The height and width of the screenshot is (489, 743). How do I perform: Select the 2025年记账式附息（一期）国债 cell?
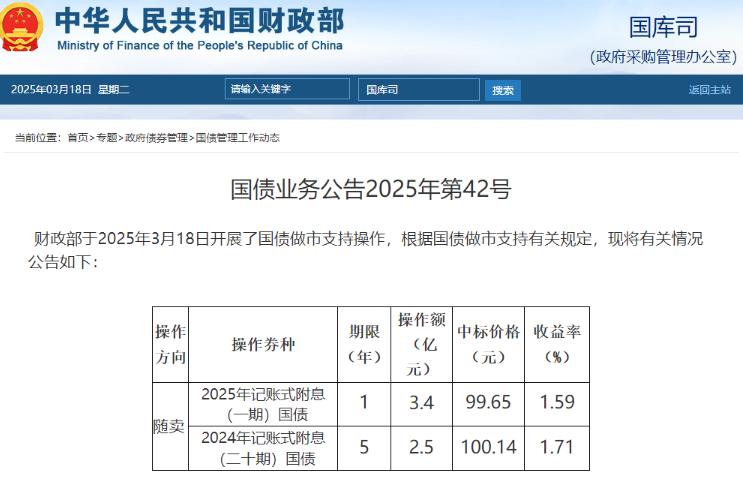[x=263, y=404]
